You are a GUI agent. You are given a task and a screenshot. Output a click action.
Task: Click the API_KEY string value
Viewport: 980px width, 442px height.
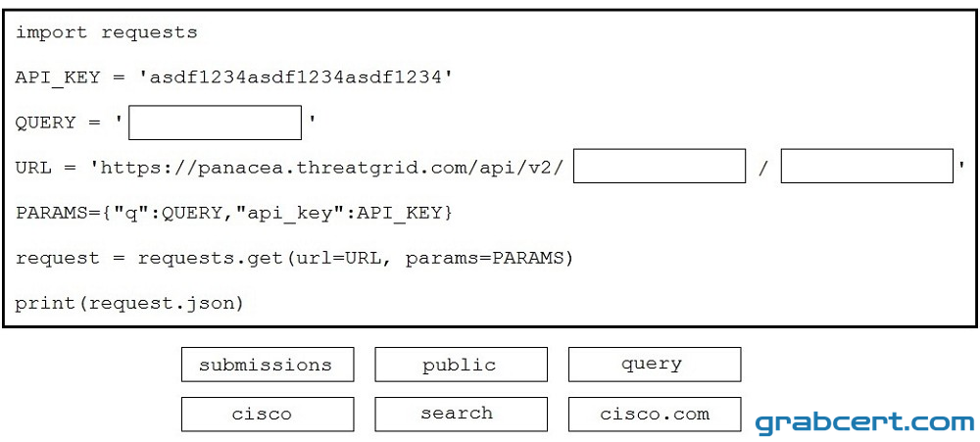point(292,77)
